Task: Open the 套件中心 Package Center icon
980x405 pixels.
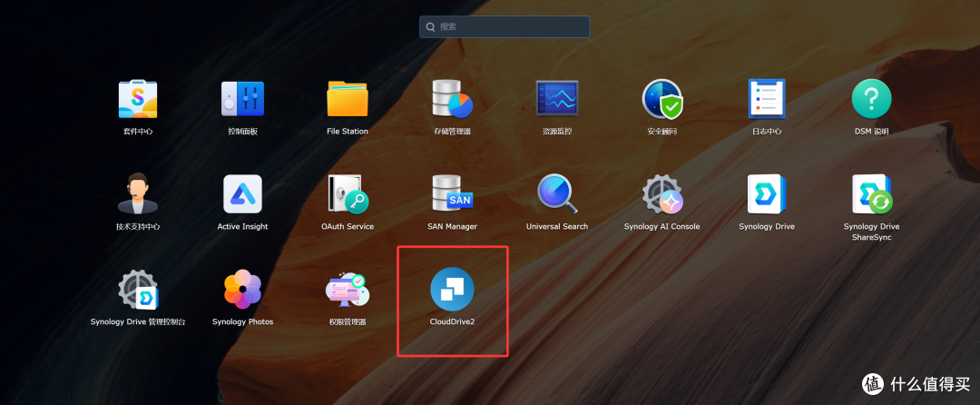Action: click(138, 99)
